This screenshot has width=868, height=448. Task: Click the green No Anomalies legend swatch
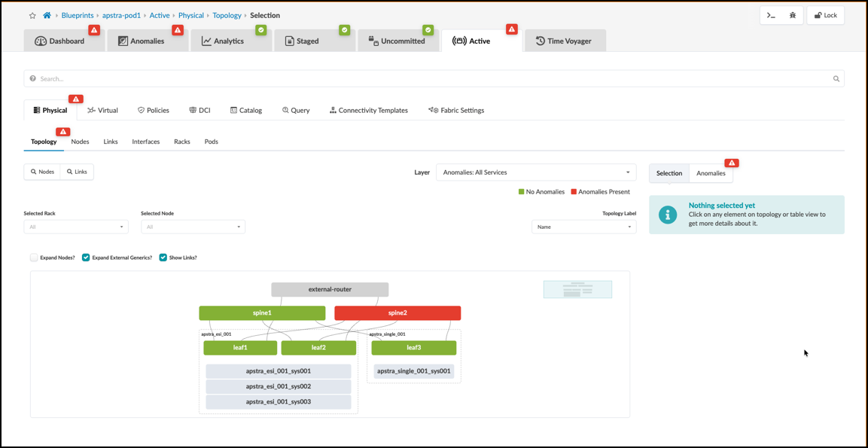click(x=521, y=191)
